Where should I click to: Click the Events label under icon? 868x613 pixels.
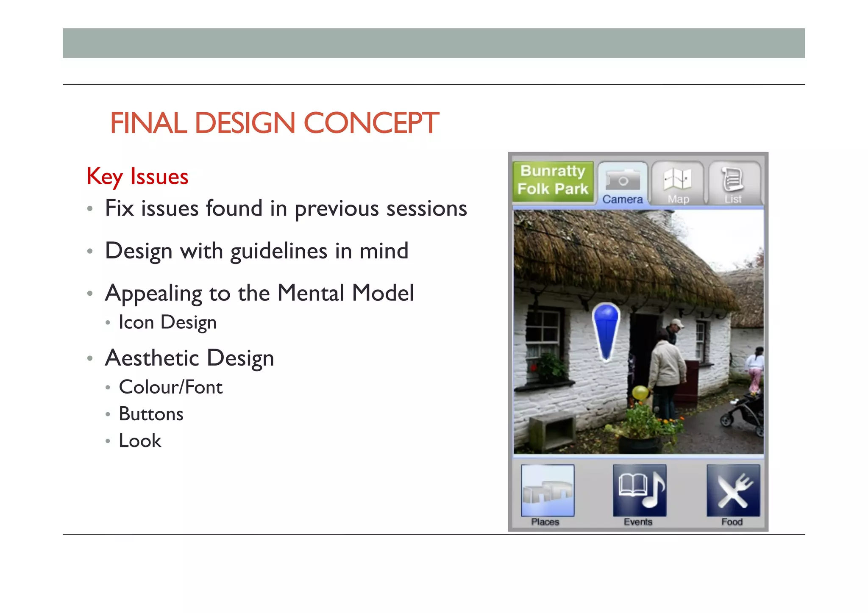coord(638,522)
